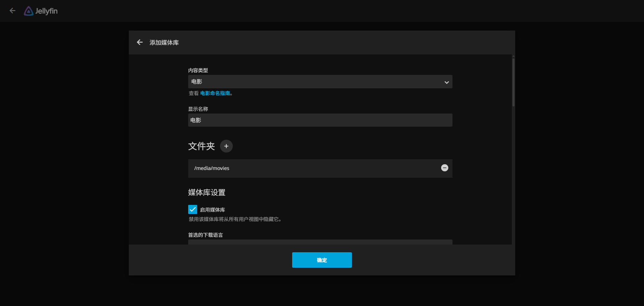Image resolution: width=644 pixels, height=306 pixels.
Task: Click the back arrow in the top header
Action: click(12, 11)
